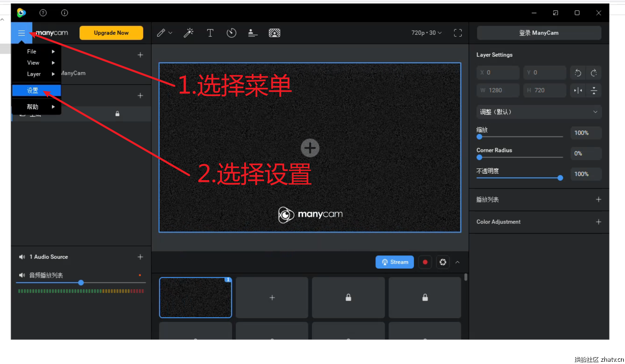
Task: Edit the 不透明度 100% value field
Action: (586, 174)
